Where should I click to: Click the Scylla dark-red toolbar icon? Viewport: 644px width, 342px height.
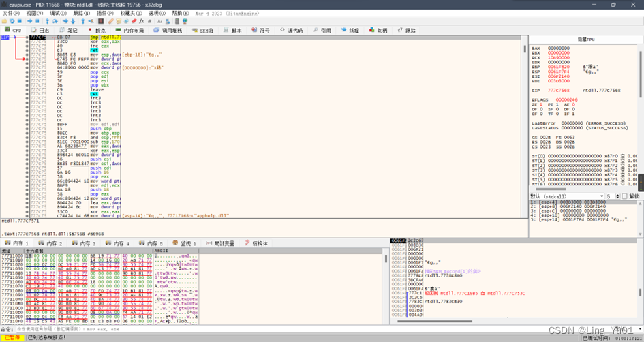click(x=101, y=21)
